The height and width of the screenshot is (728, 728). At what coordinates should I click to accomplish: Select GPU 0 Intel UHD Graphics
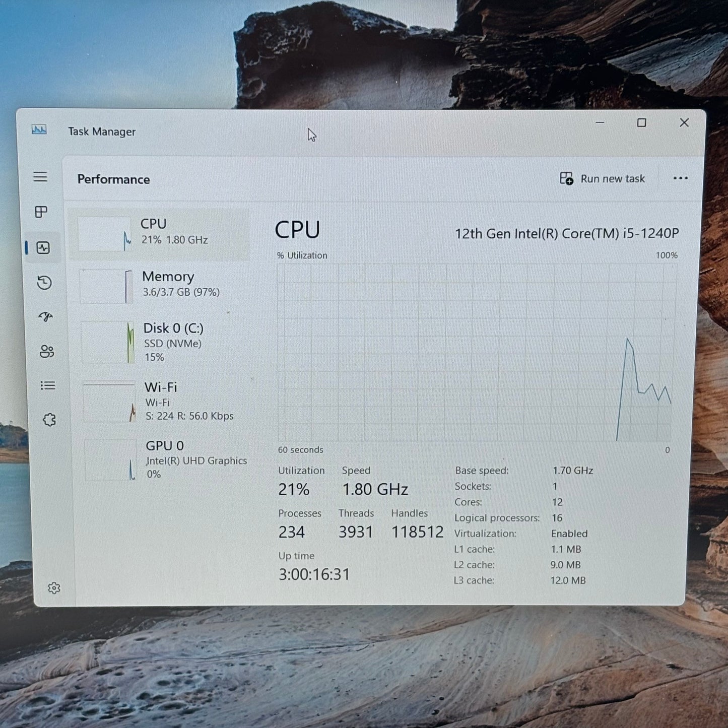coord(165,459)
